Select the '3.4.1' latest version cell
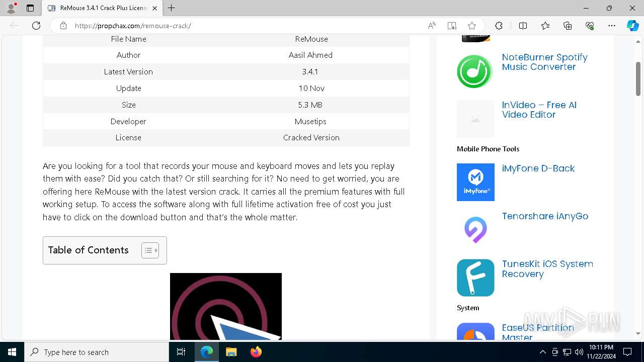This screenshot has height=362, width=644. (x=310, y=72)
